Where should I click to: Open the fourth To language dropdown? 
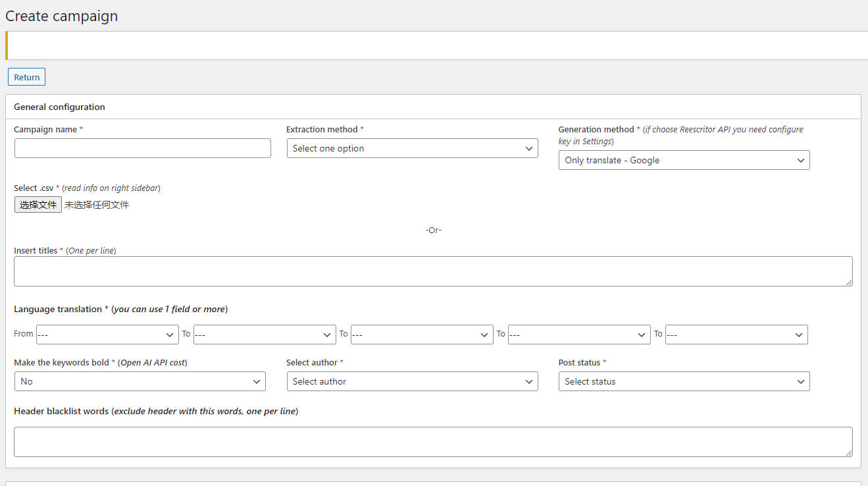[x=736, y=335]
